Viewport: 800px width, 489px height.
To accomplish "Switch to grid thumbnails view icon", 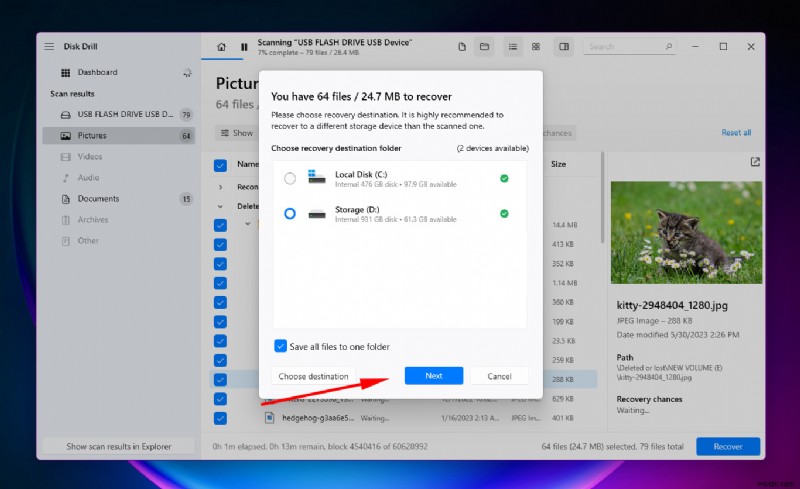I will click(x=536, y=46).
